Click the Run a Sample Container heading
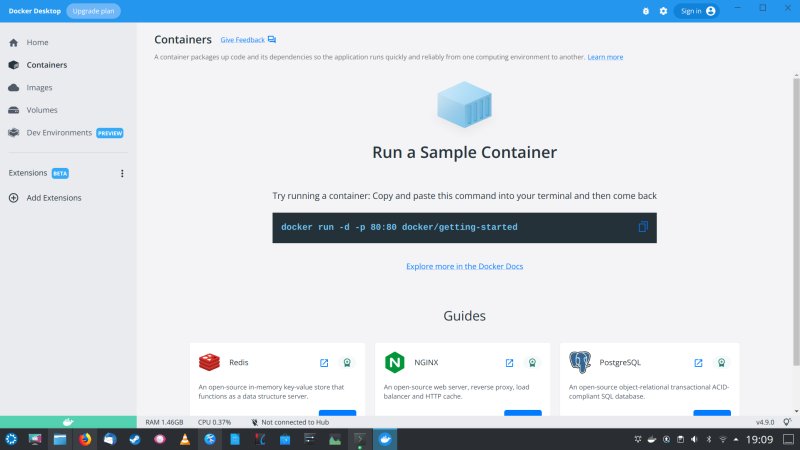Image resolution: width=800 pixels, height=450 pixels. click(464, 152)
